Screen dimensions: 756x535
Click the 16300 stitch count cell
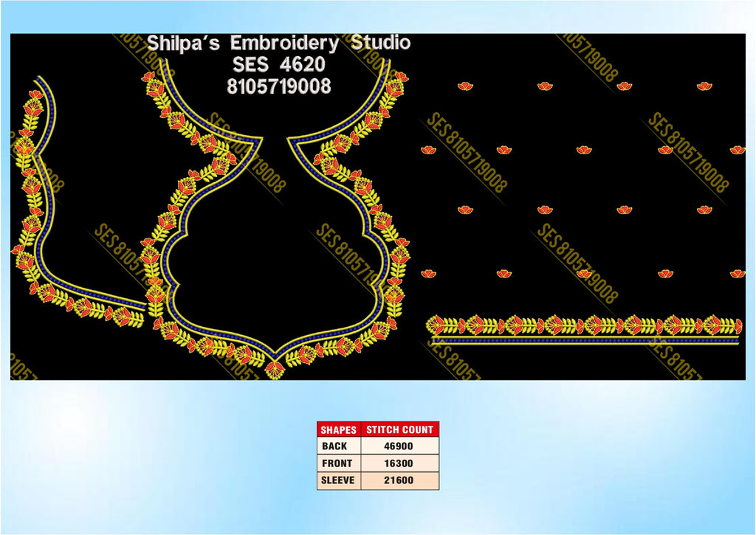coord(399,463)
